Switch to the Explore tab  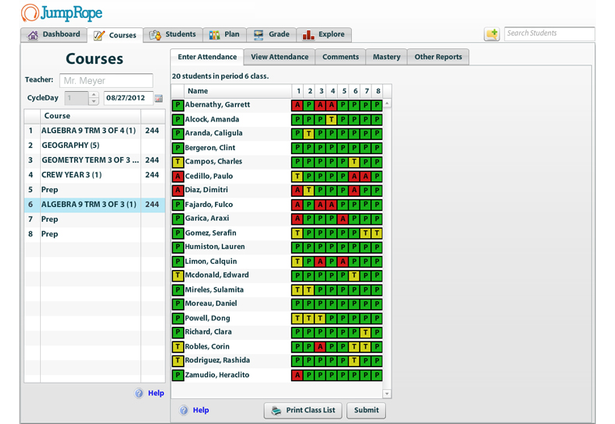click(x=324, y=35)
